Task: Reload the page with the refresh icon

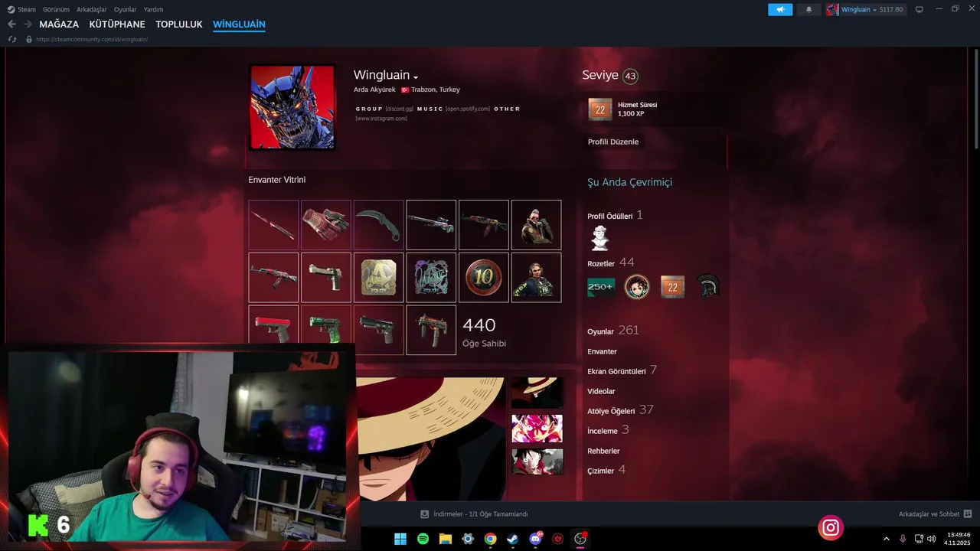Action: coord(12,39)
